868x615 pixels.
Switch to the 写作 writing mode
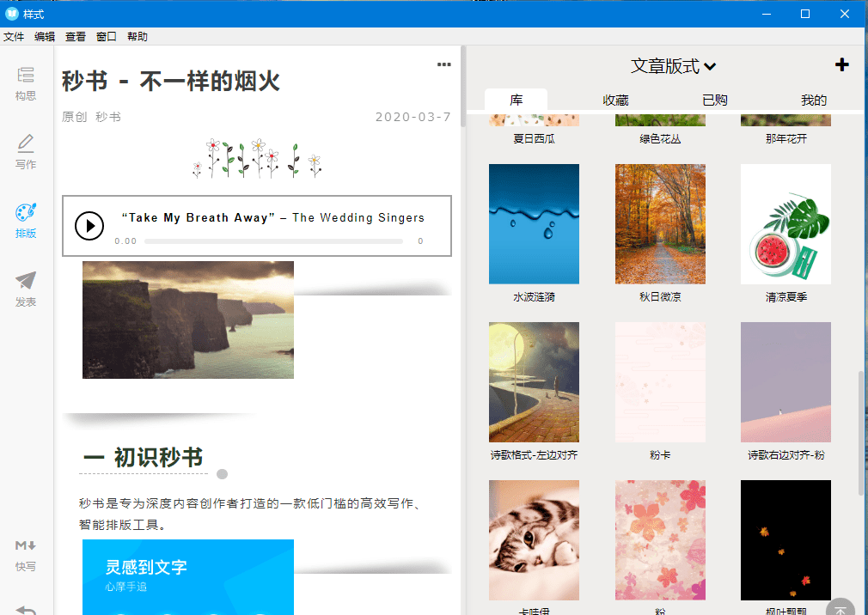[26, 152]
